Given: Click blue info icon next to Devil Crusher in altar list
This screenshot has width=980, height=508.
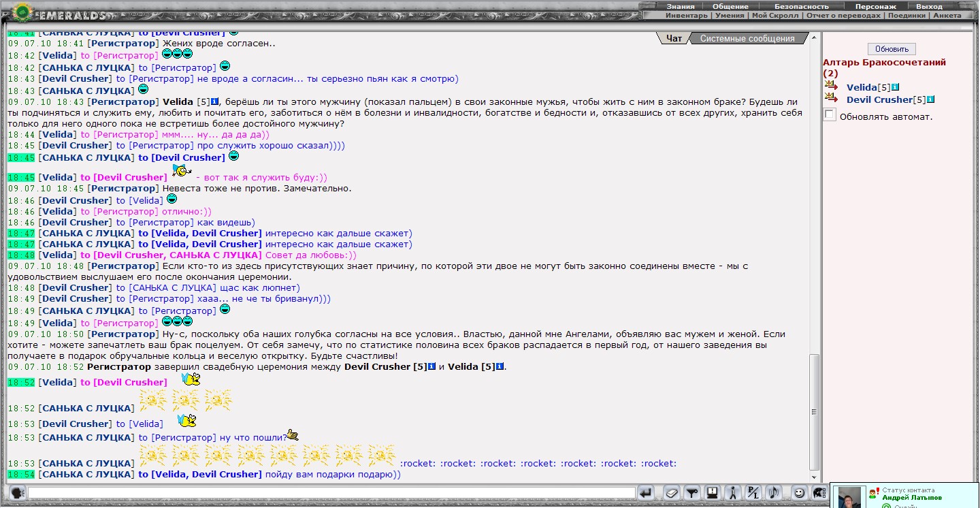Looking at the screenshot, I should [930, 99].
